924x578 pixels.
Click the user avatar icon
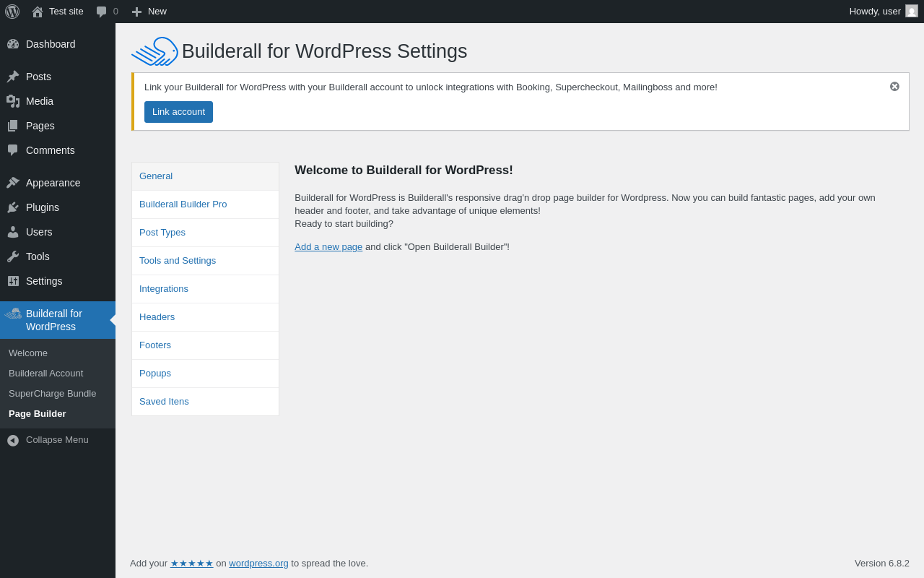click(x=912, y=11)
